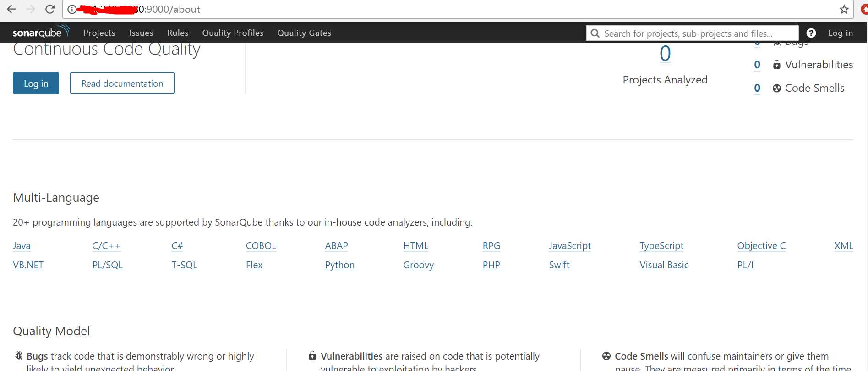Open the ABAP language link

(336, 246)
